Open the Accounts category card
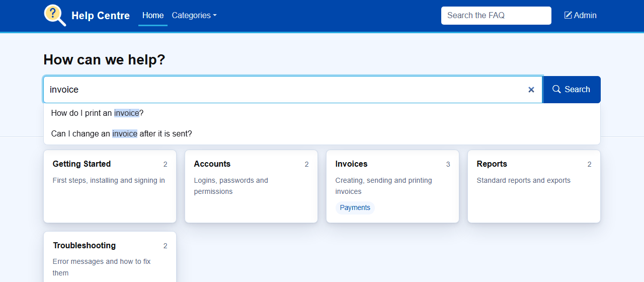Image resolution: width=644 pixels, height=282 pixels. [x=251, y=186]
